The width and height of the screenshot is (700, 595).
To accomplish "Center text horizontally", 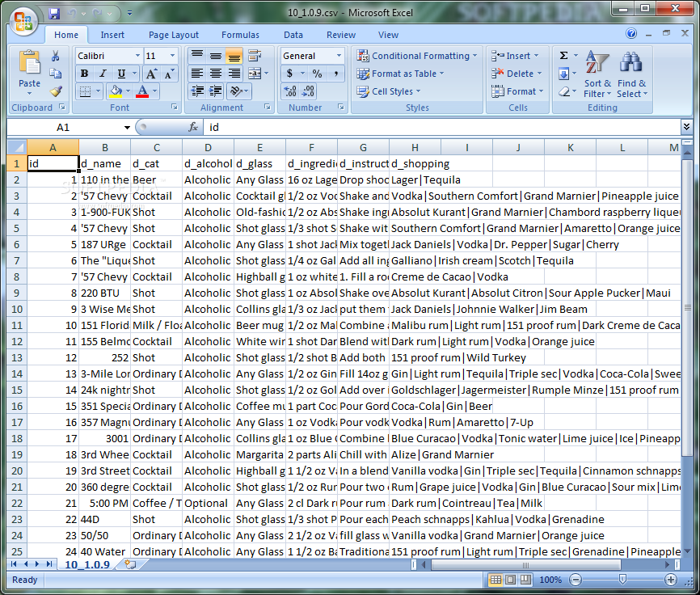I will (216, 74).
